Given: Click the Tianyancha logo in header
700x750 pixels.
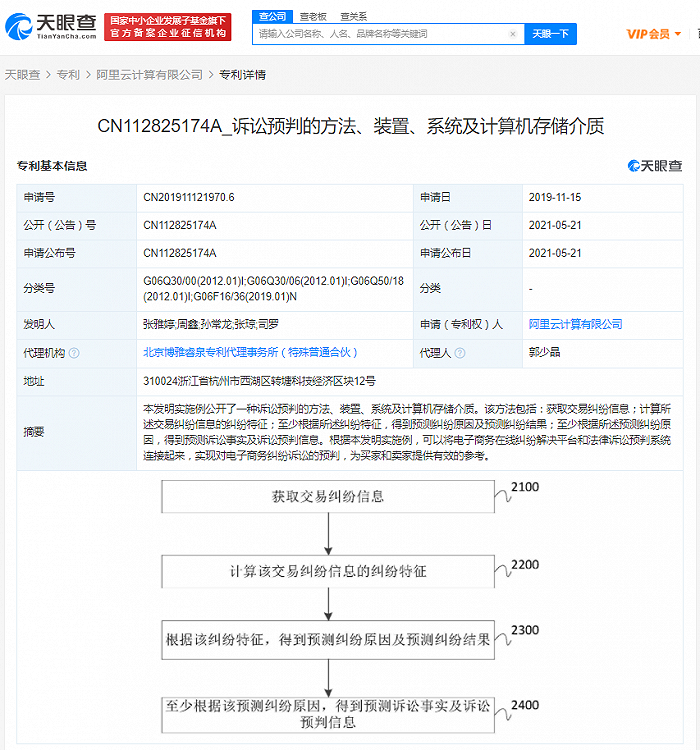Looking at the screenshot, I should [51, 26].
